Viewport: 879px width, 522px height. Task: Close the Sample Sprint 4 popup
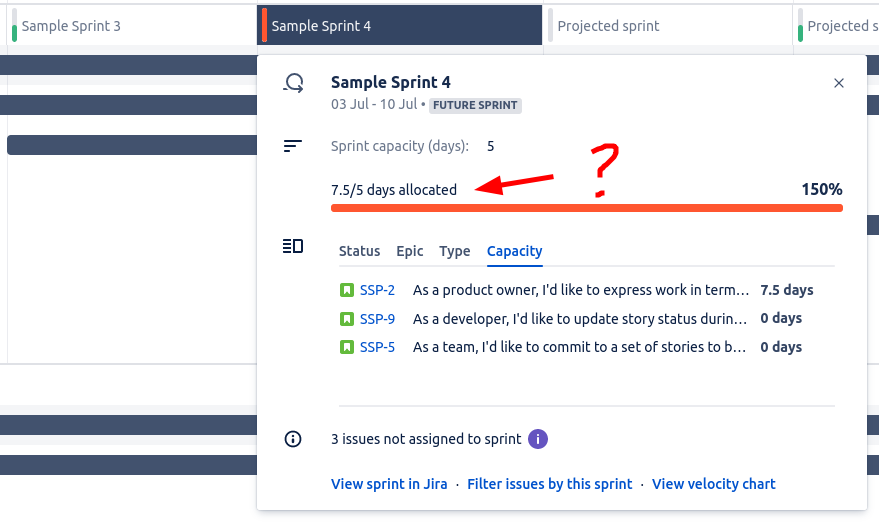click(x=839, y=83)
